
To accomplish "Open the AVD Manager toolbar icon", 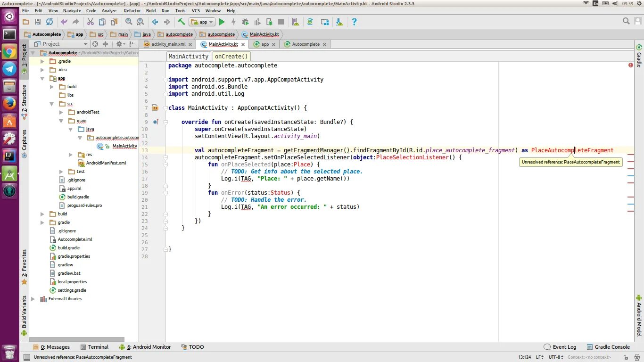I will click(x=295, y=22).
